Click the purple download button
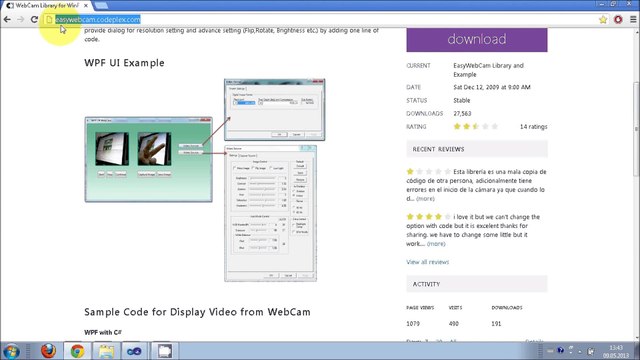 coord(477,40)
